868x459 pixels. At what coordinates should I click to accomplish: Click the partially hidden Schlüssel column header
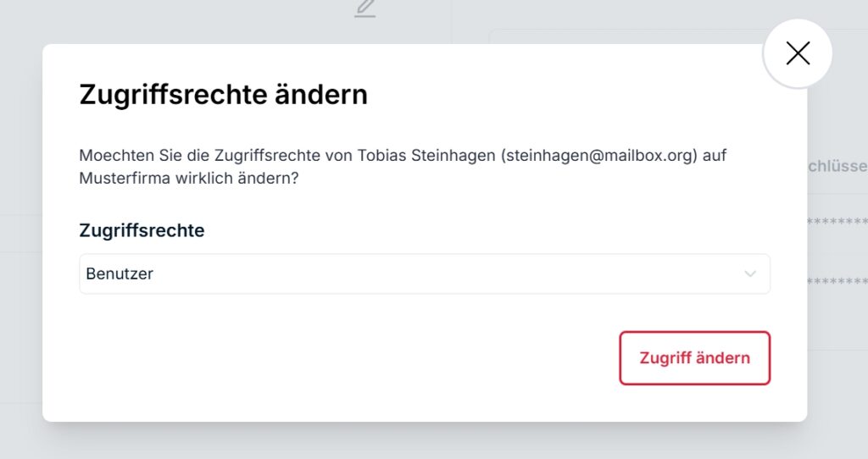pyautogui.click(x=837, y=166)
